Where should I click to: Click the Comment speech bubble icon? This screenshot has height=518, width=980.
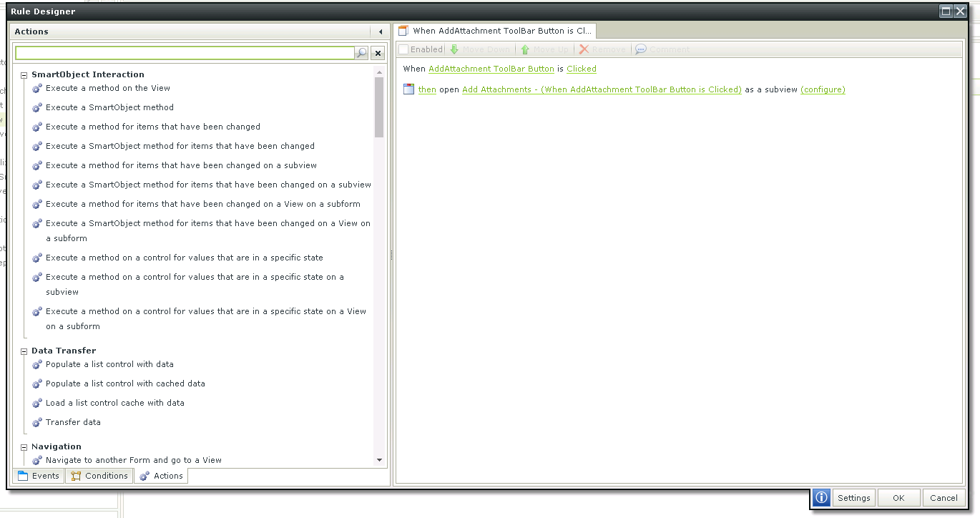point(641,49)
